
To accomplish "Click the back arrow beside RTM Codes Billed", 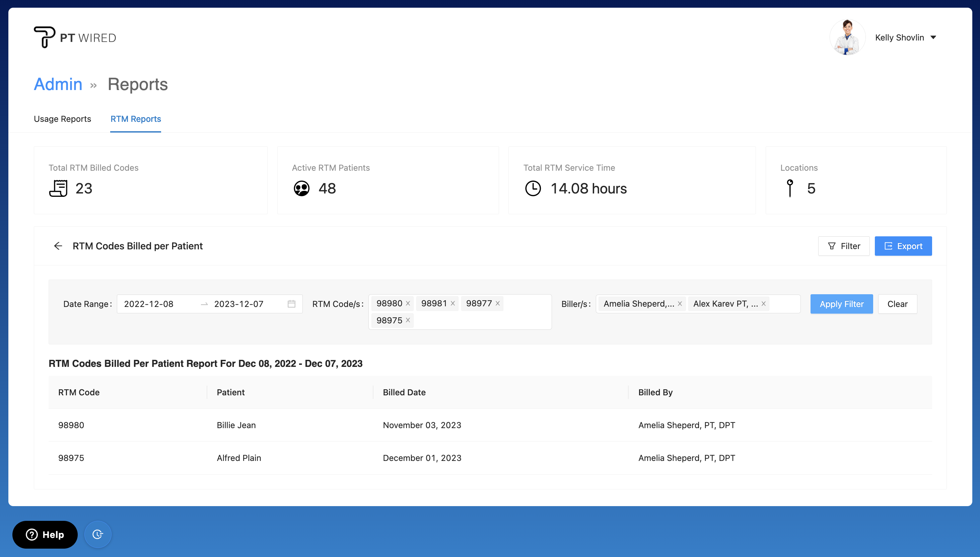I will coord(58,246).
